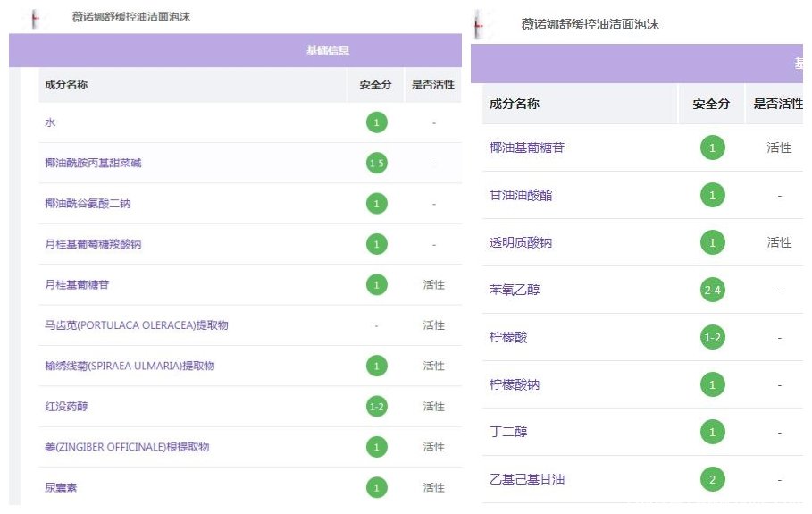Select the 椰油酰谷氨酸二钠 ingredient link
812x514 pixels.
[88, 204]
